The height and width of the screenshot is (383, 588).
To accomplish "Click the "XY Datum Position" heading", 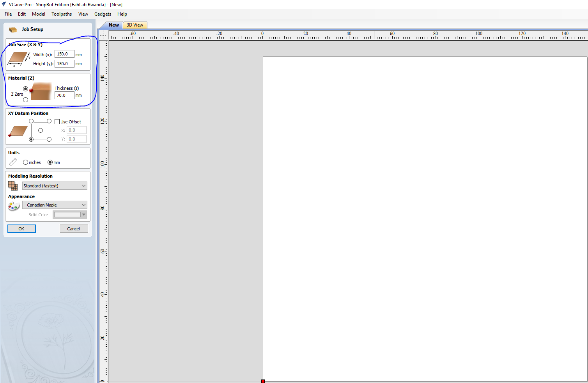I will click(28, 113).
